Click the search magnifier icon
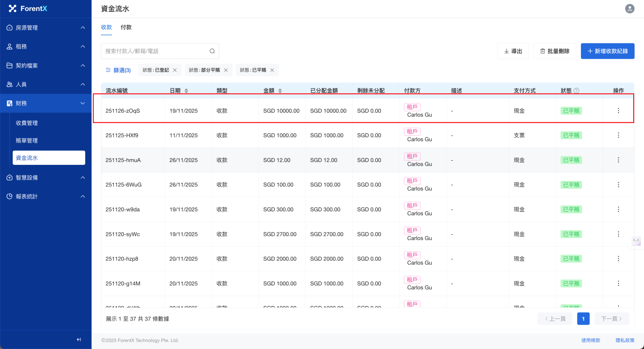 pyautogui.click(x=212, y=51)
